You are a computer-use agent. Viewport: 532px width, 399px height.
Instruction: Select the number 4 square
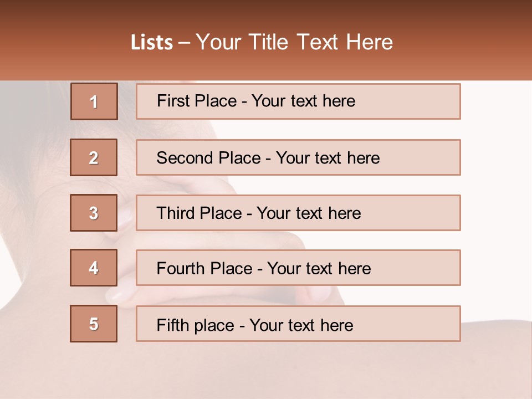[94, 268]
